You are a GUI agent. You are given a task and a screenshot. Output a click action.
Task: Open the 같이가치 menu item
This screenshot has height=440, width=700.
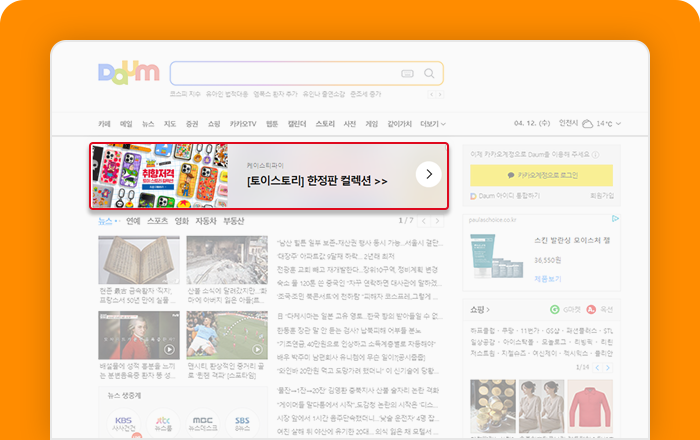coord(399,124)
